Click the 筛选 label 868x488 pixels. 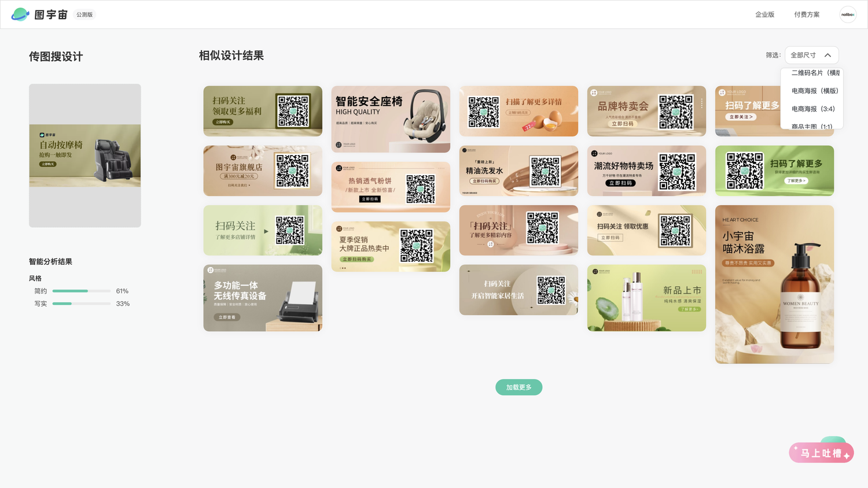(773, 56)
